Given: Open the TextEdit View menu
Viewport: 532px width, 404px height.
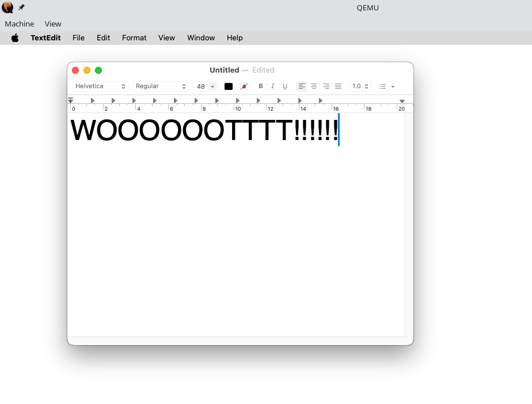Looking at the screenshot, I should (x=166, y=38).
